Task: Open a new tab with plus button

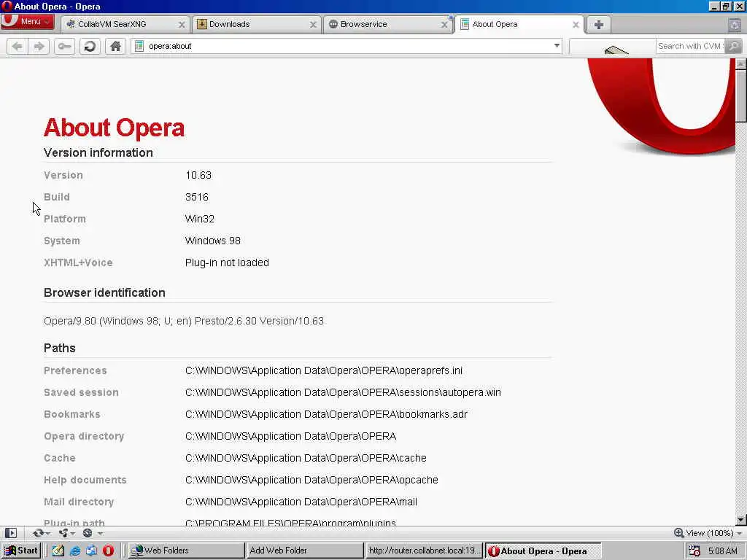Action: 599,25
